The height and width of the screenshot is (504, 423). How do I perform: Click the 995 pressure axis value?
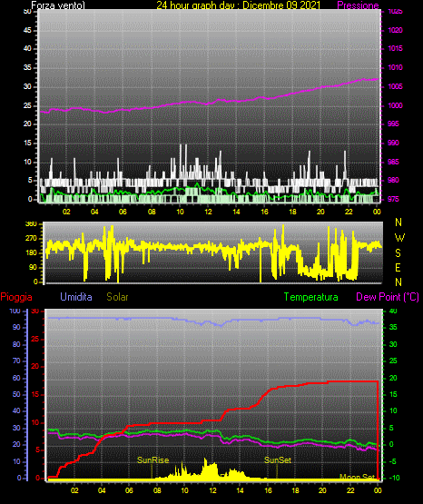coord(393,124)
